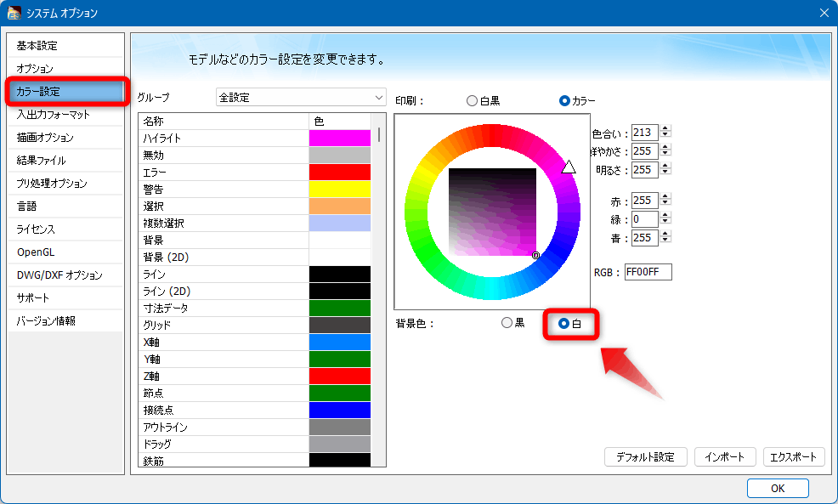
Task: Click the 明るさ value field
Action: point(644,170)
